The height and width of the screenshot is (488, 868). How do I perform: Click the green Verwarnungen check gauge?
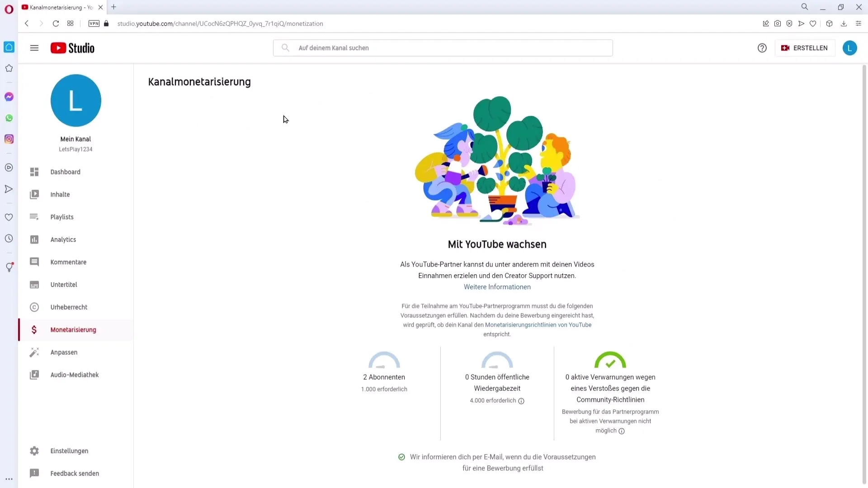click(610, 360)
